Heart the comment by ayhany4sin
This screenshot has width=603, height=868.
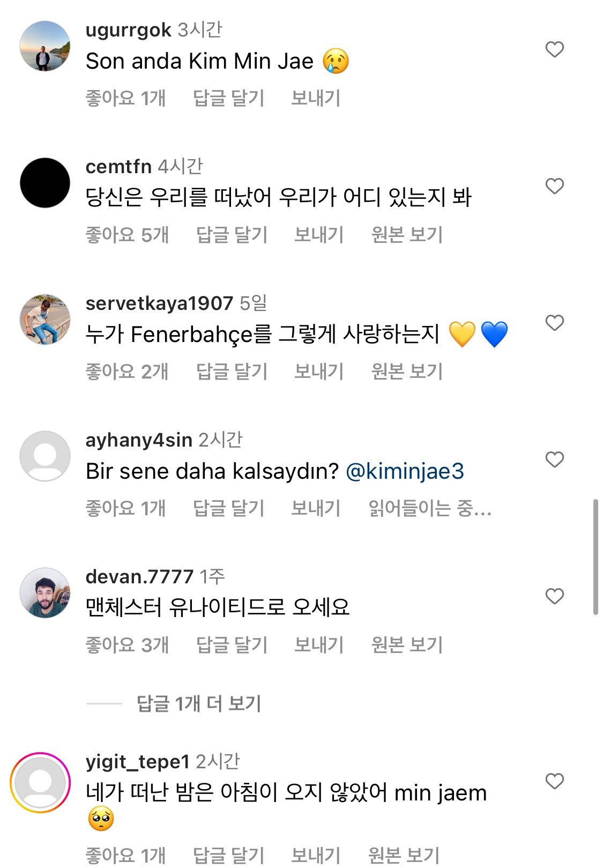[554, 459]
